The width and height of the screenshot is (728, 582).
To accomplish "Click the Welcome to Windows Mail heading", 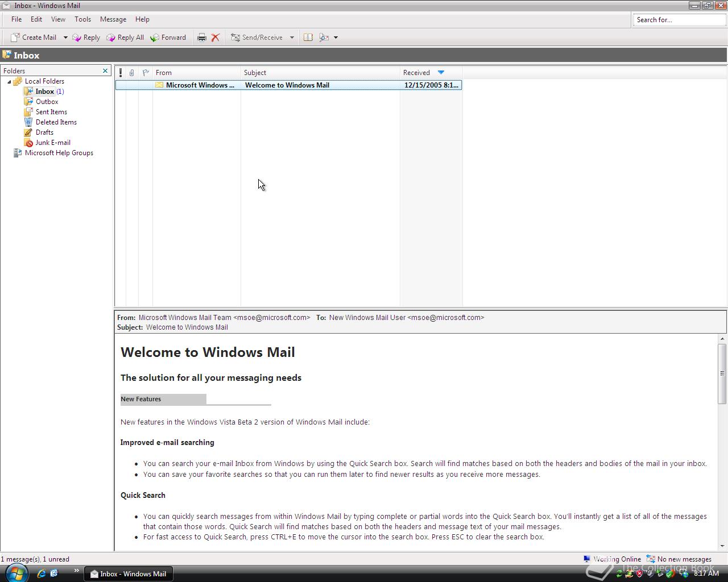I will 208,352.
